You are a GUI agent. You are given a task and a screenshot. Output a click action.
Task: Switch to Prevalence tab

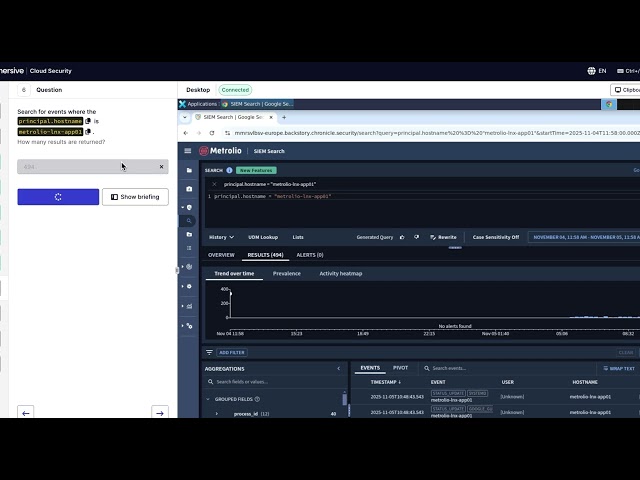[x=287, y=273]
